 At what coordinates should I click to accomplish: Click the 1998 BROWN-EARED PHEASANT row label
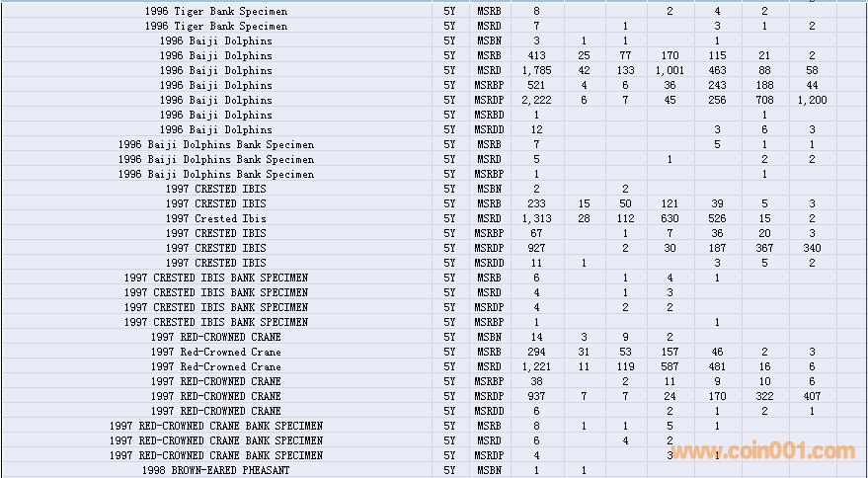tap(215, 470)
